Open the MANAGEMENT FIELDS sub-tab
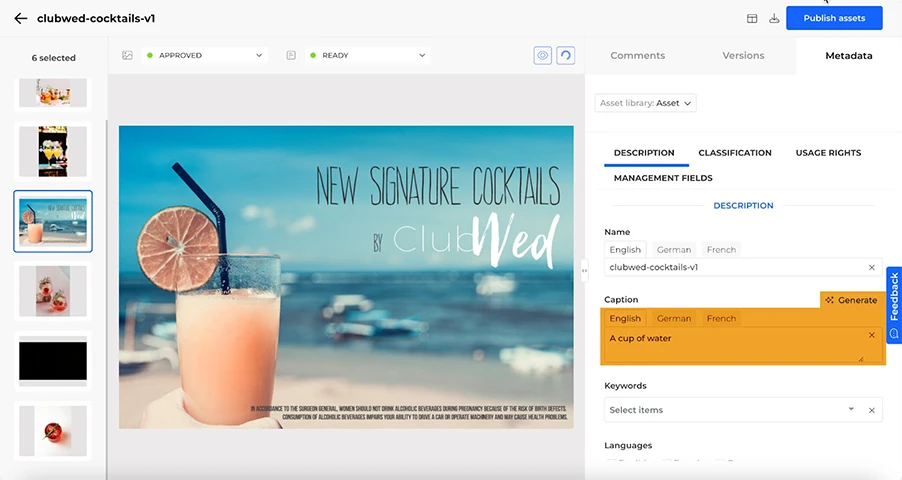The height and width of the screenshot is (480, 902). pyautogui.click(x=663, y=178)
